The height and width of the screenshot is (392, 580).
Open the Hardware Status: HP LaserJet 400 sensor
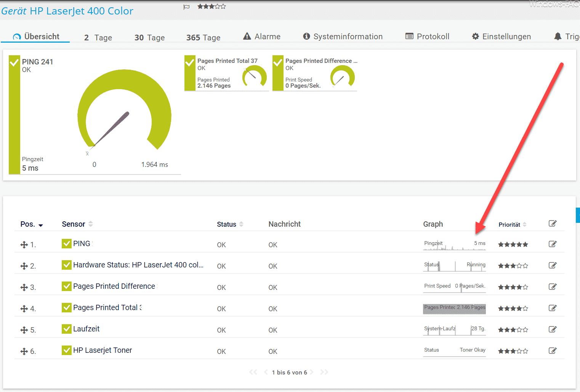pos(138,265)
